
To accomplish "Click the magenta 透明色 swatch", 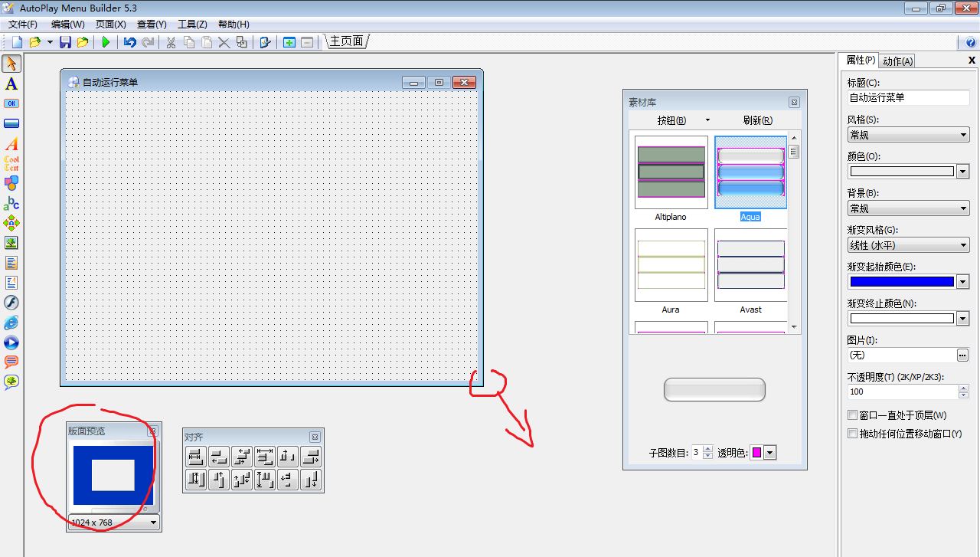I will pos(756,453).
